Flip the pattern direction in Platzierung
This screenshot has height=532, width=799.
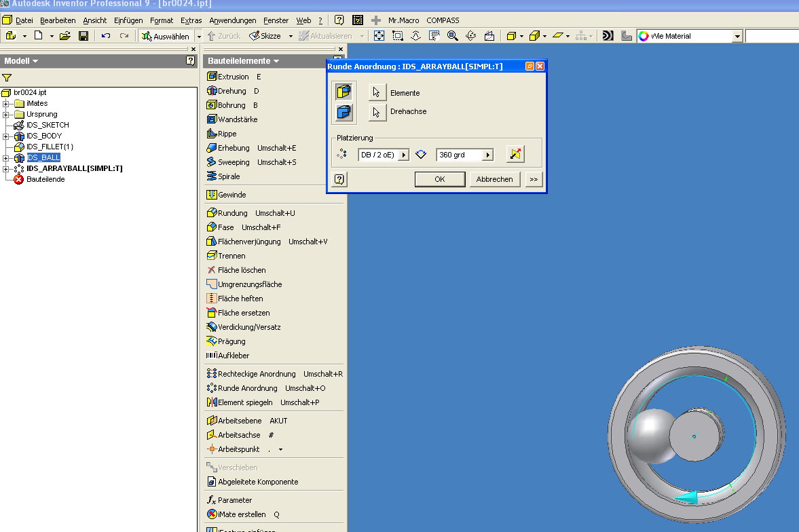tap(515, 155)
